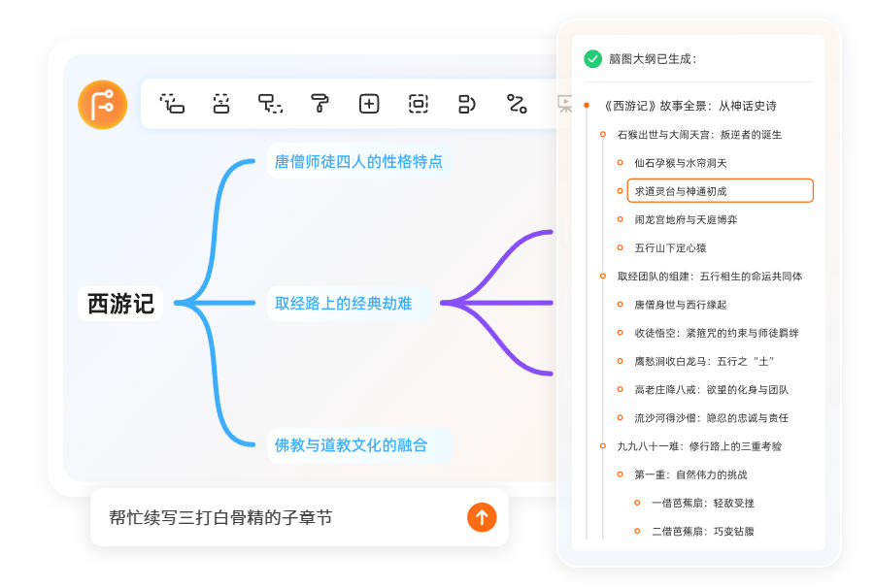Click the 取经路上的经典劫难 mind map node
The width and height of the screenshot is (874, 588).
[348, 303]
